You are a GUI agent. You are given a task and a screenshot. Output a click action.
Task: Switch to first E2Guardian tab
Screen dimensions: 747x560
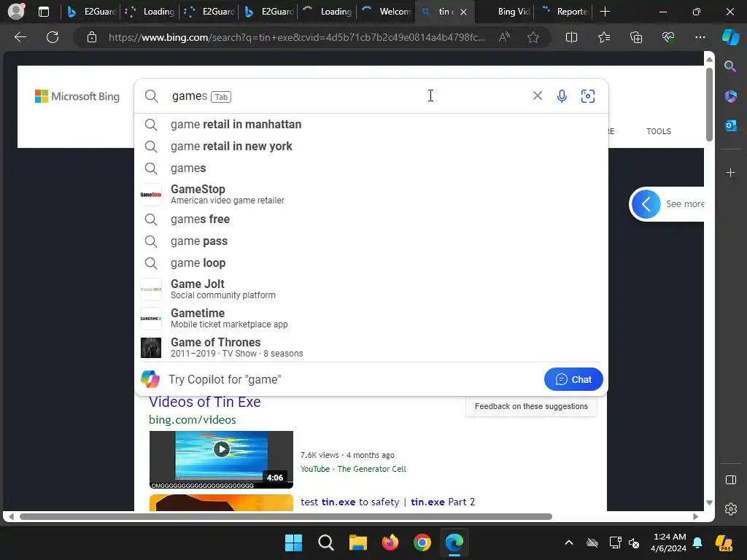pos(91,12)
